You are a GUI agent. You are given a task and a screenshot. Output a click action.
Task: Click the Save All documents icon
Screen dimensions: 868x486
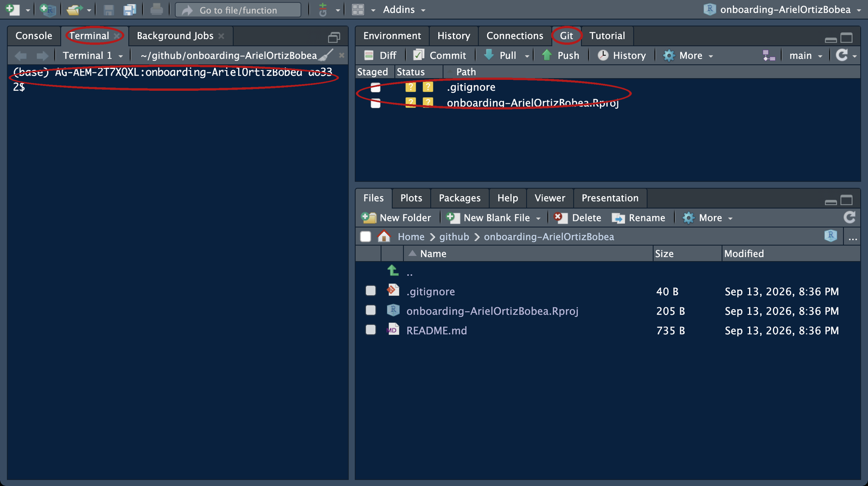point(130,10)
